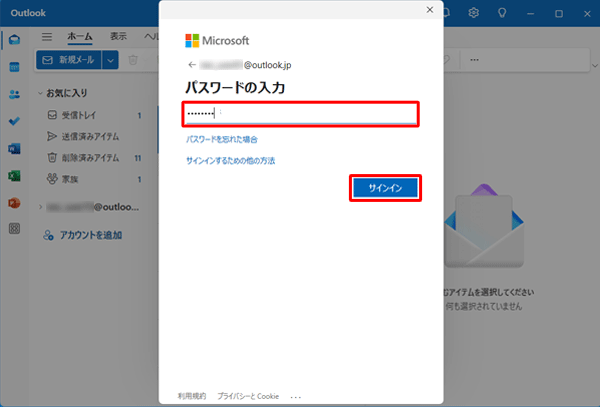This screenshot has width=600, height=407.
Task: Open the More apps grid icon
Action: tap(15, 229)
